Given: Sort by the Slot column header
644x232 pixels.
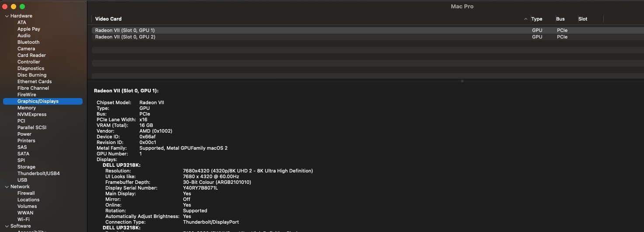Looking at the screenshot, I should click(583, 19).
